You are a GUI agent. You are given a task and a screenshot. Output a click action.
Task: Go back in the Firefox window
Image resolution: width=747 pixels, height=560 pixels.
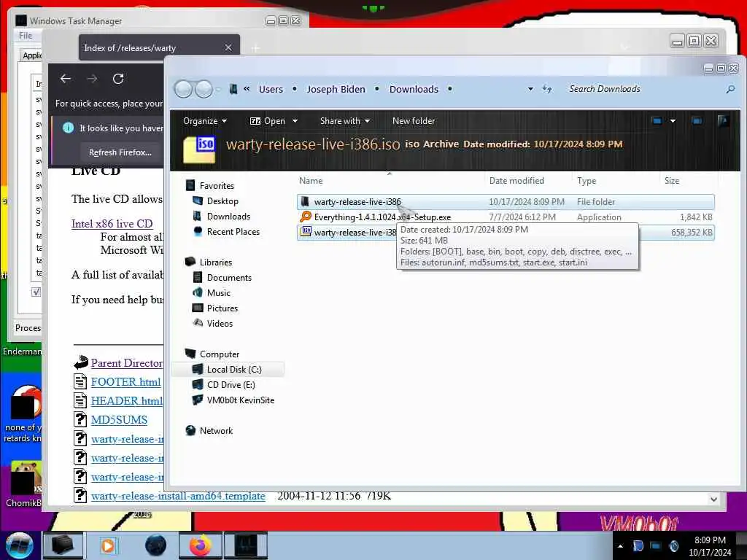tap(66, 79)
